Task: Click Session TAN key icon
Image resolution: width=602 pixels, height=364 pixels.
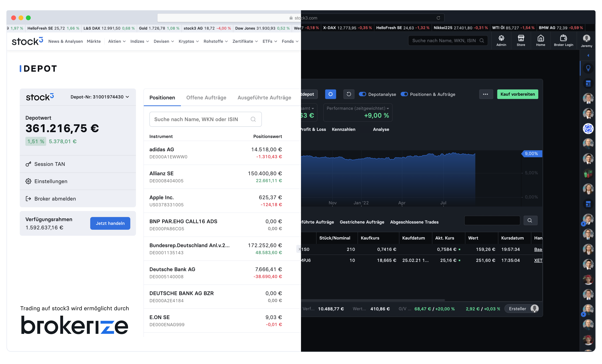Action: point(28,164)
